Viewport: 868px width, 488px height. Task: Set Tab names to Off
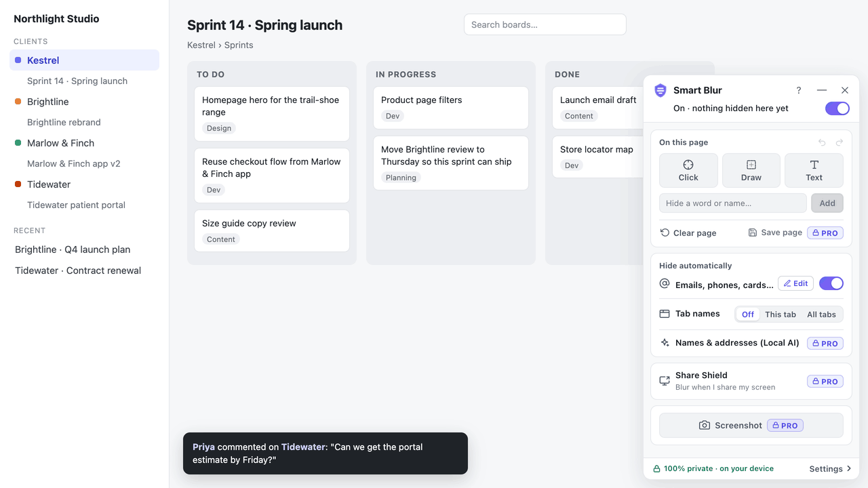(748, 314)
